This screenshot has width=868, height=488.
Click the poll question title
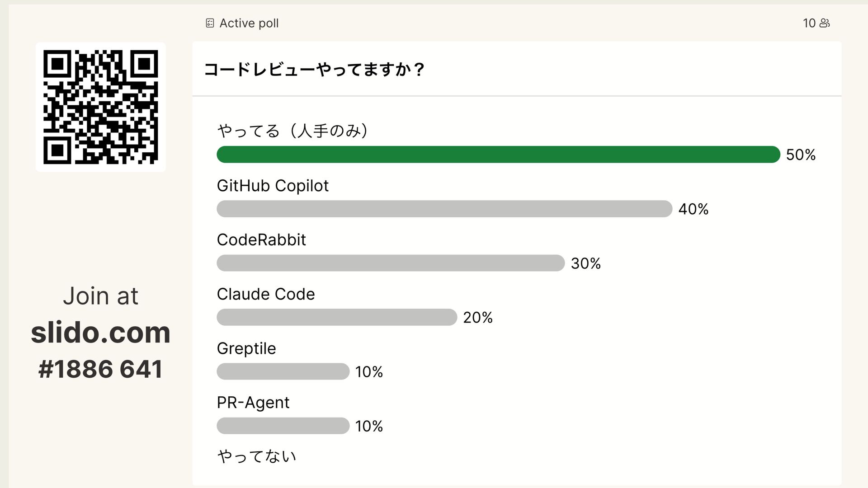314,70
